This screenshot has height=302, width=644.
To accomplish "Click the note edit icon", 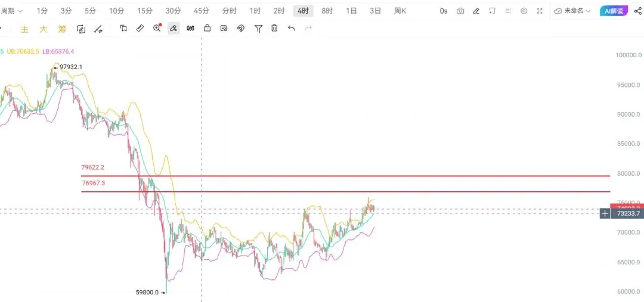I will pyautogui.click(x=224, y=29).
